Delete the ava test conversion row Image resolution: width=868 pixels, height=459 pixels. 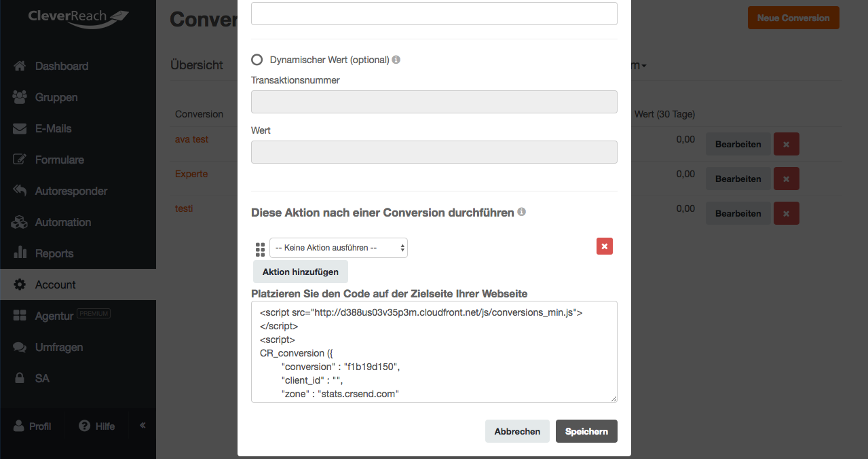787,144
